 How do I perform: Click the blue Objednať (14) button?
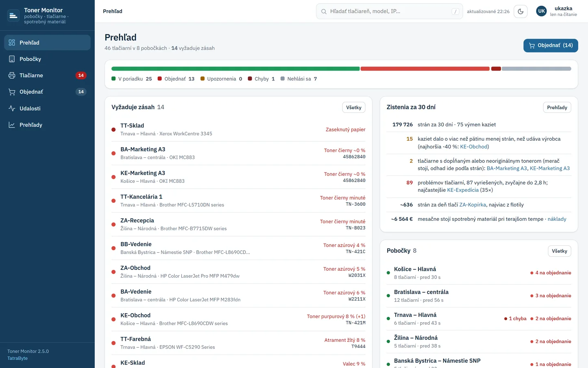tap(551, 45)
